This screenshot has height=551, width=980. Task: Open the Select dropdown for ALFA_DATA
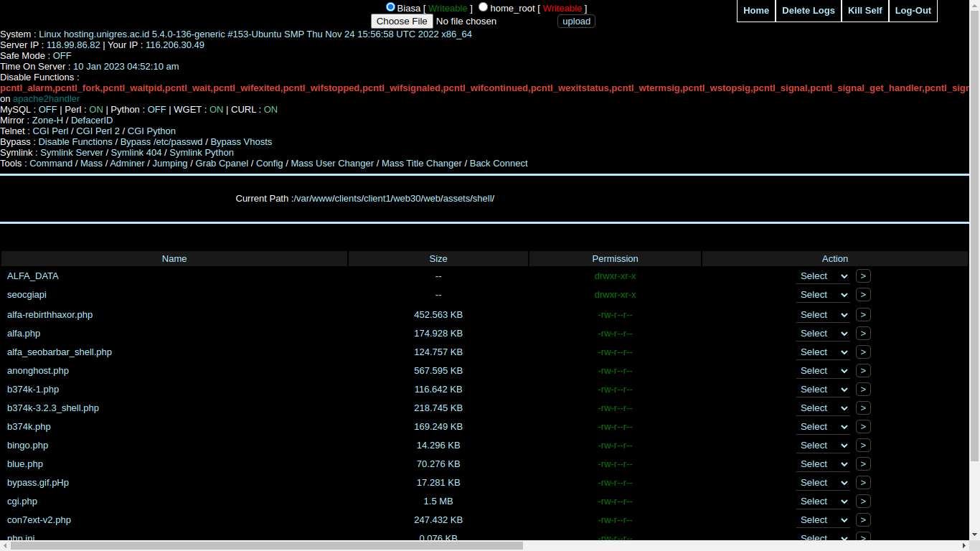(823, 276)
